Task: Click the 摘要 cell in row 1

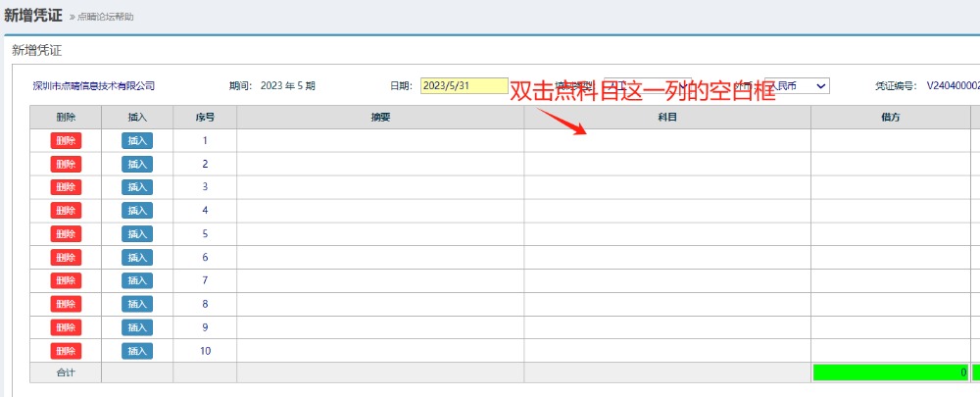Action: pos(380,140)
